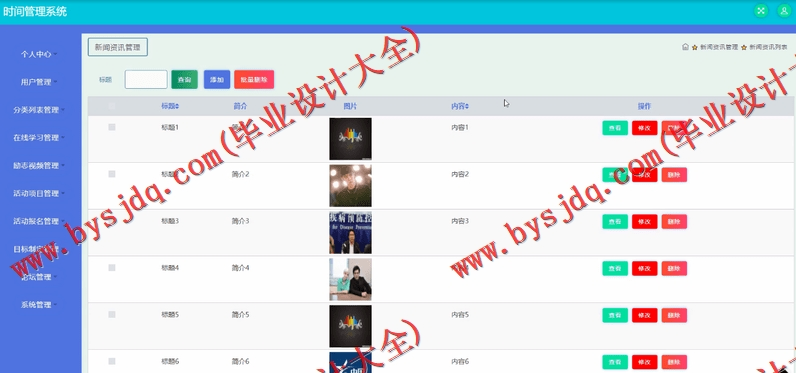Click the star icon before 新闻资讯列表 breadcrumb
This screenshot has height=373, width=796.
pos(744,47)
